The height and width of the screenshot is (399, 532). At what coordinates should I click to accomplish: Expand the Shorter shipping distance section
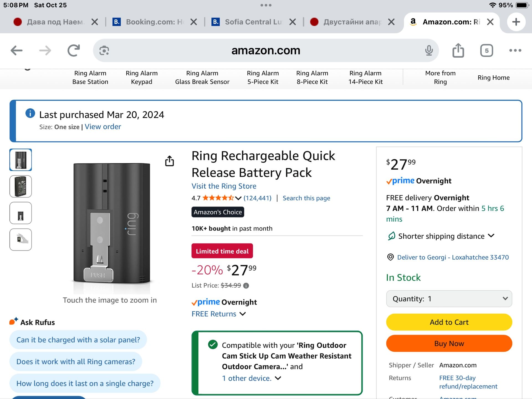coord(441,236)
